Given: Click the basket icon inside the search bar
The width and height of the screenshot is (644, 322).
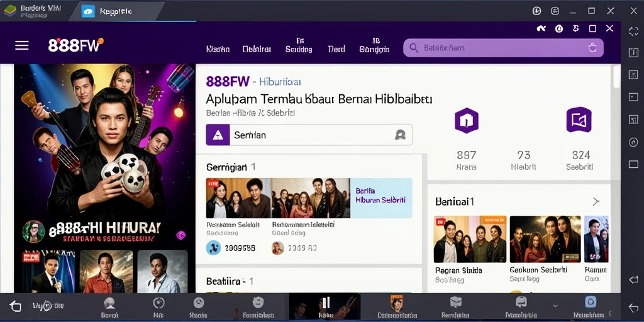Looking at the screenshot, I should click(592, 48).
